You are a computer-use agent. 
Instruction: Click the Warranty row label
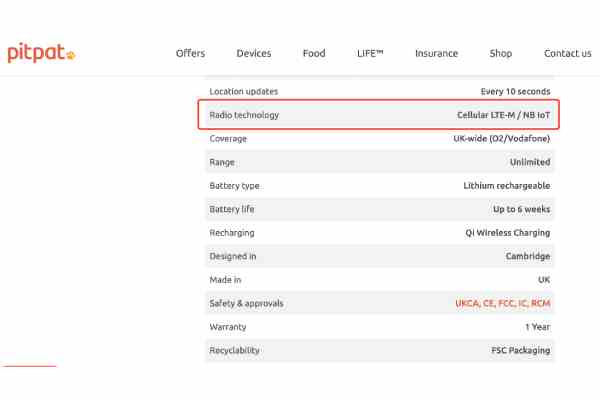click(228, 327)
